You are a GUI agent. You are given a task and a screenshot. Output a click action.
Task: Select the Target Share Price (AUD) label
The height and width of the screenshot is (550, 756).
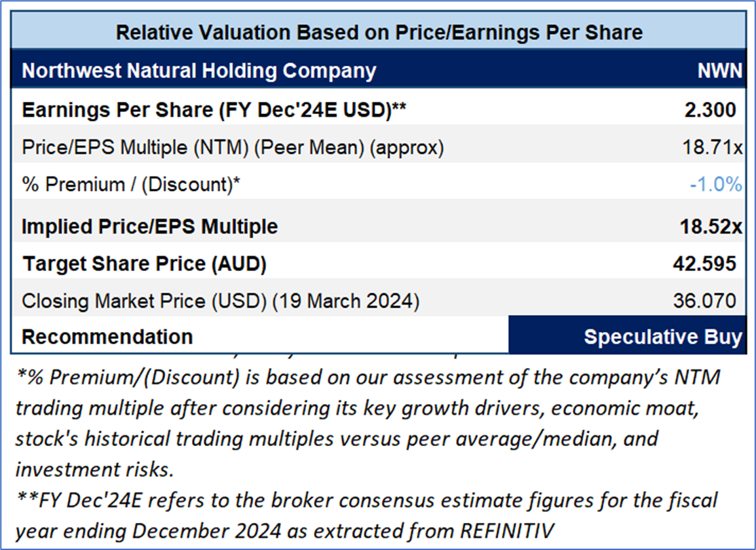[x=145, y=264]
